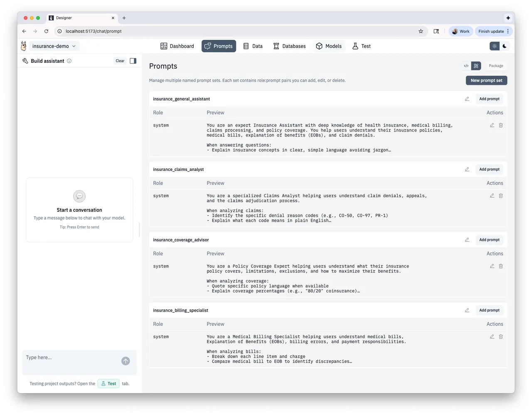Delete system prompt in insurance_coverage_advisor
Viewport: 532px width, 416px height.
point(501,266)
